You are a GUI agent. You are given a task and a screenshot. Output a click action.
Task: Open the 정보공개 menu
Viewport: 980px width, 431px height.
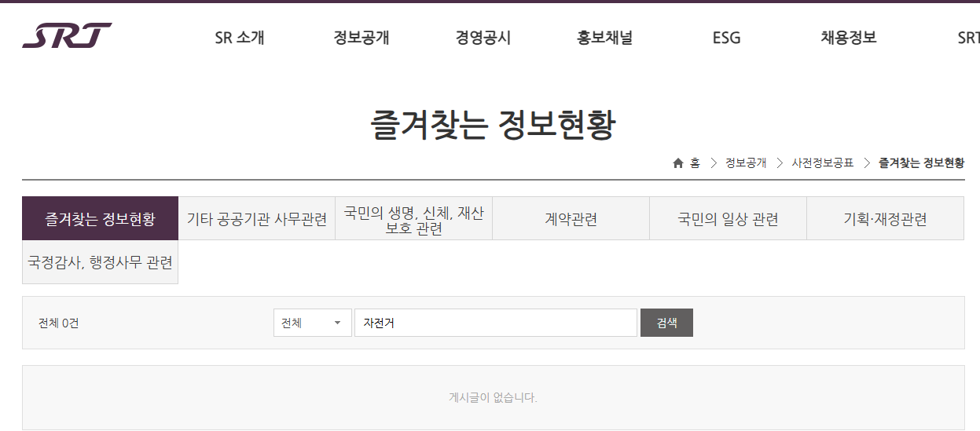(362, 38)
